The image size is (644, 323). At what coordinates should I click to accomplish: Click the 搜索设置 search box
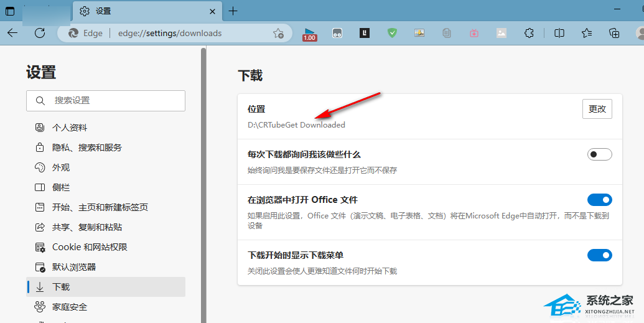[x=106, y=101]
